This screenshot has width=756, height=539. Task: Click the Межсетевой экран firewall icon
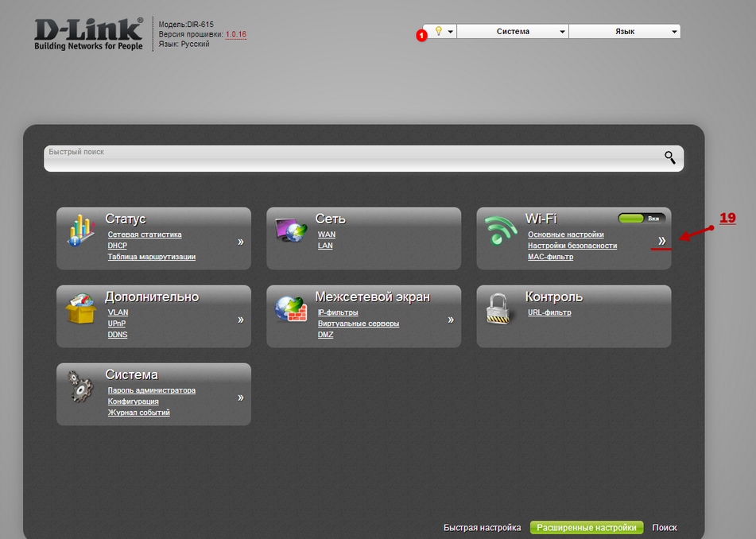[x=291, y=308]
